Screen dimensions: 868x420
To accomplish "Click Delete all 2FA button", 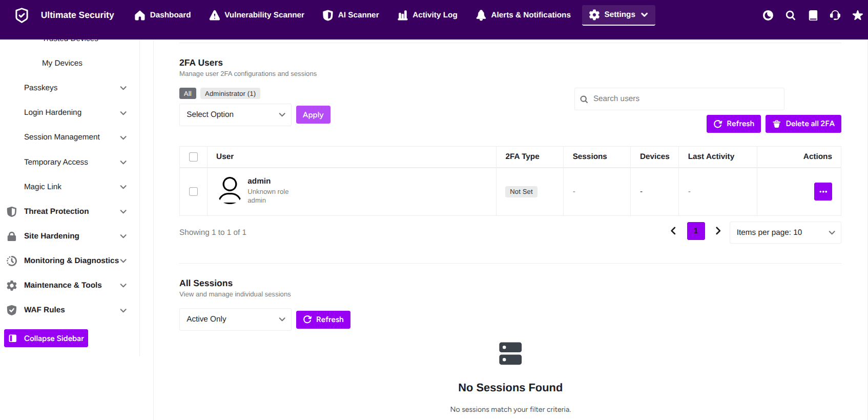I will tap(803, 124).
